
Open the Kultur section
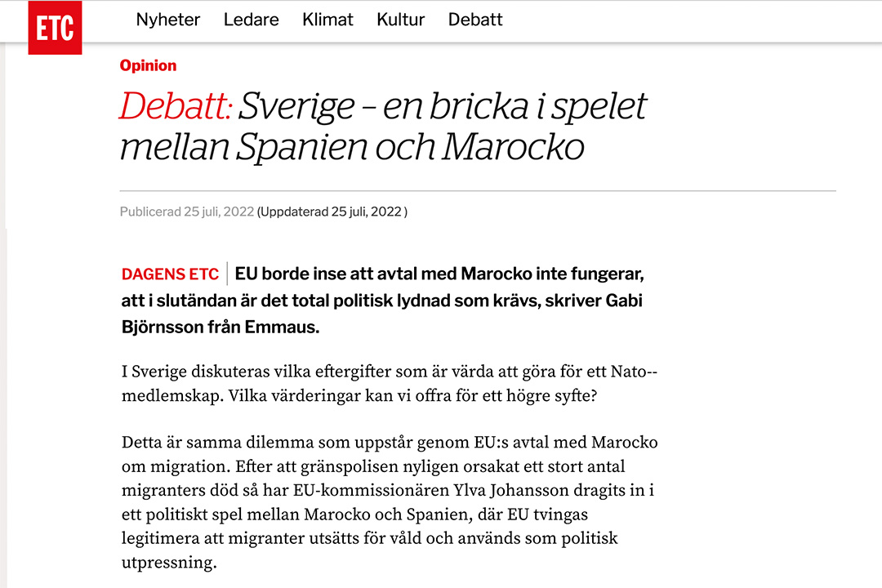pos(400,20)
